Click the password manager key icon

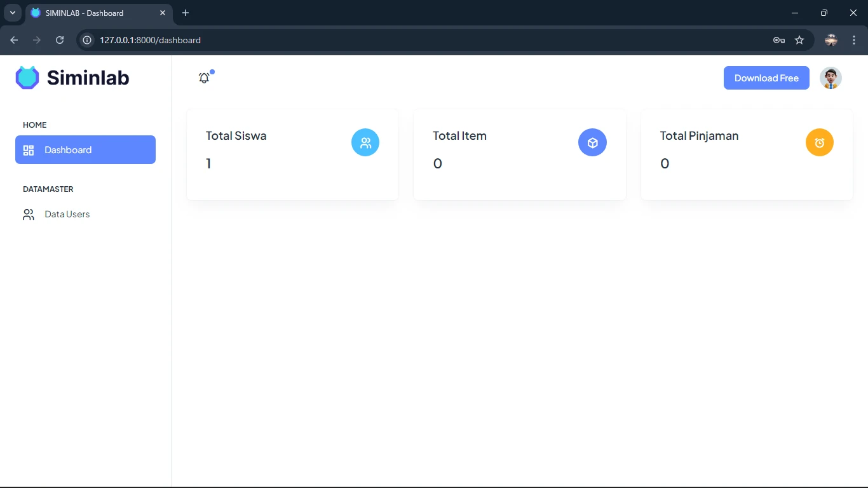pyautogui.click(x=778, y=40)
